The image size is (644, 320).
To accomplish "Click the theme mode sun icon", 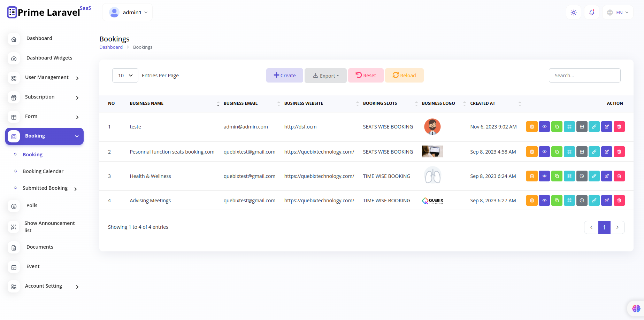I will (573, 12).
